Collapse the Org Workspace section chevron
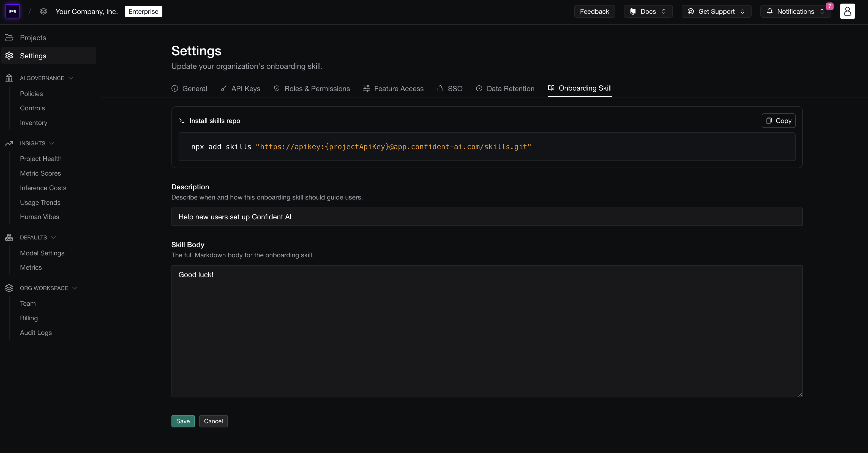 click(75, 288)
